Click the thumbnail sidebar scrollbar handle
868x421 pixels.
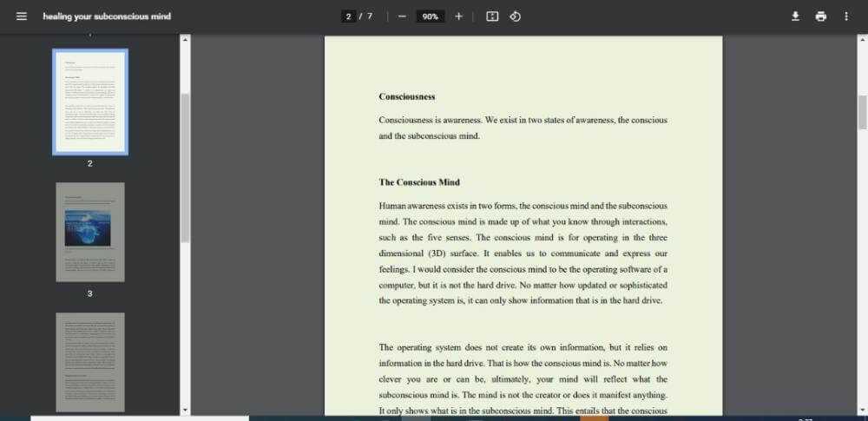(x=184, y=165)
